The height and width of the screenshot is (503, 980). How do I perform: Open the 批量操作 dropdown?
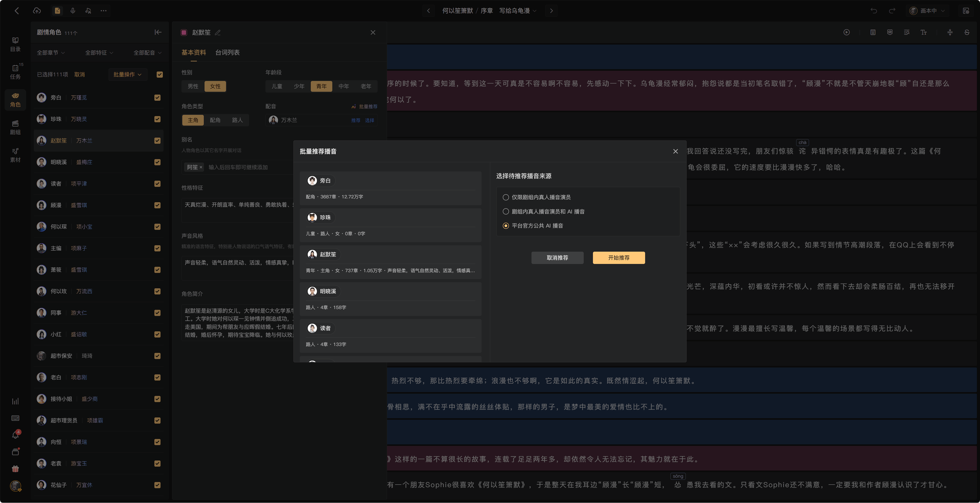pos(127,75)
